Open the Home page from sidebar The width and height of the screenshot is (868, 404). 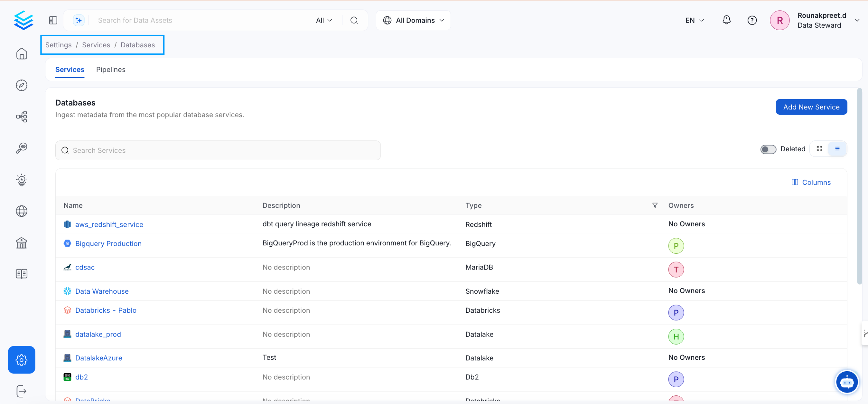tap(21, 54)
